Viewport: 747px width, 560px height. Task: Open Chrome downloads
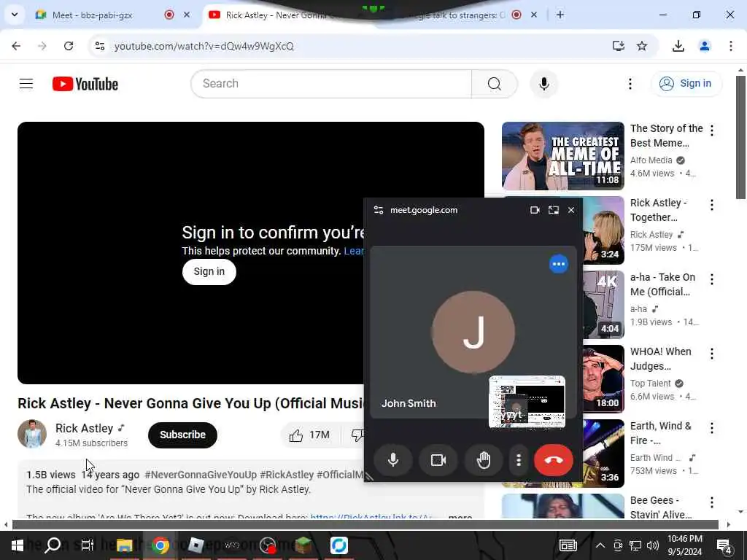(x=678, y=46)
